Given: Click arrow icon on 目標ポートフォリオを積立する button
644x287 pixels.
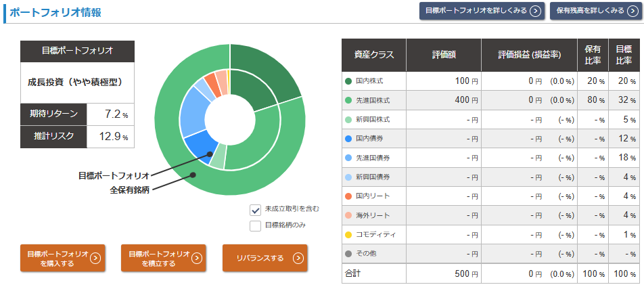Looking at the screenshot, I should click(x=196, y=258).
